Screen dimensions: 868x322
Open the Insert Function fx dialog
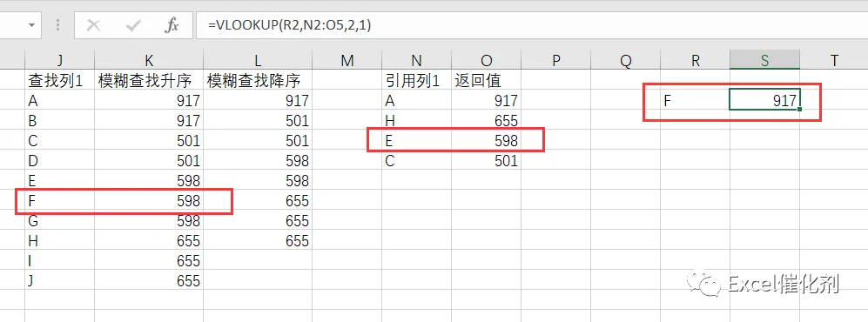click(x=172, y=25)
